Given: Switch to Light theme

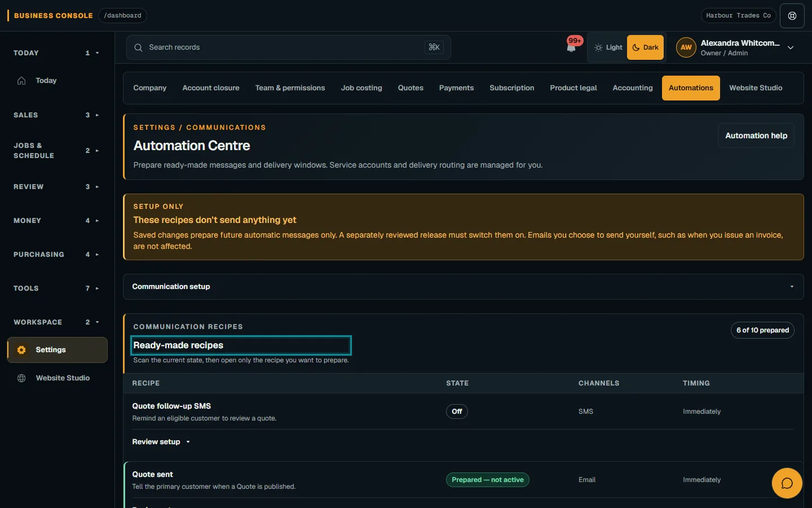Looking at the screenshot, I should coord(608,47).
